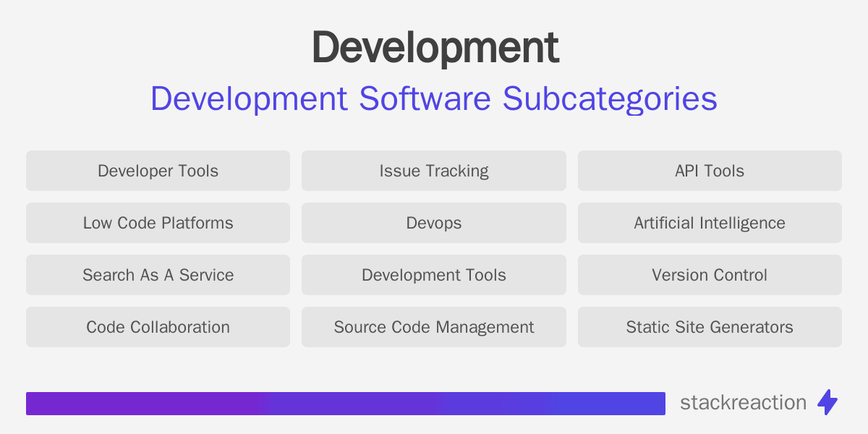Screen dimensions: 868x434
Task: Click the Code Collaboration category
Action: point(158,327)
